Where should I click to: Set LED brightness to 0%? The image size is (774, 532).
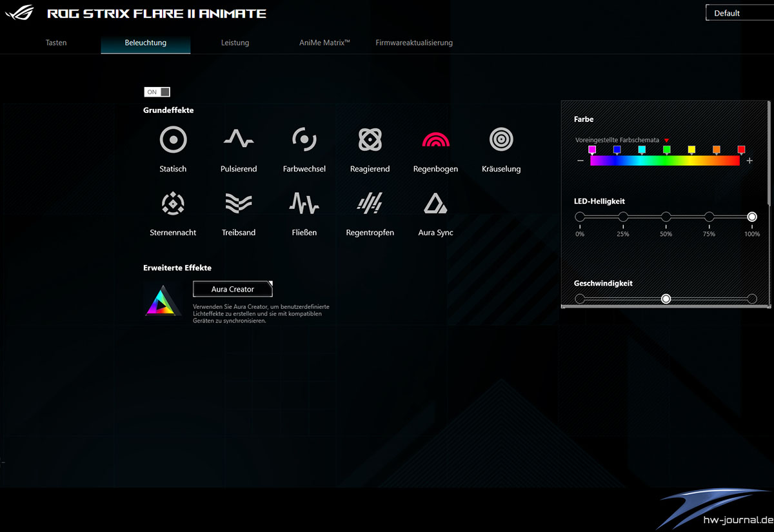(x=580, y=217)
